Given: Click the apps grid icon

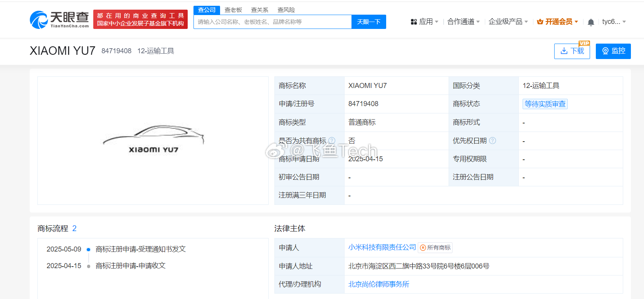Looking at the screenshot, I should (x=414, y=22).
